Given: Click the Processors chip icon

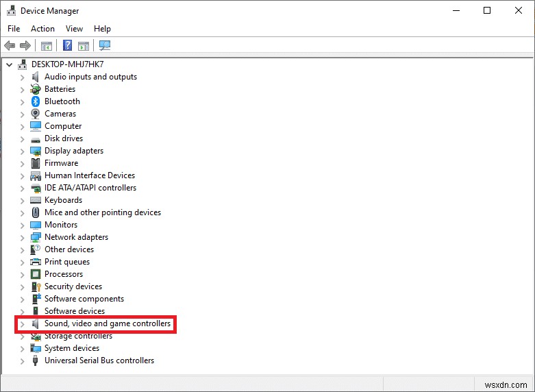Looking at the screenshot, I should (x=36, y=274).
